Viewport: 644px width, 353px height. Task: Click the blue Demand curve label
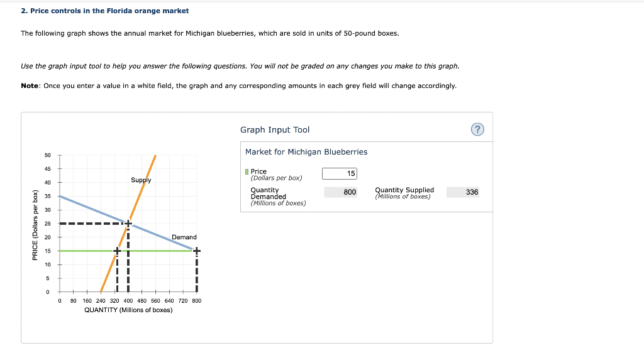184,237
